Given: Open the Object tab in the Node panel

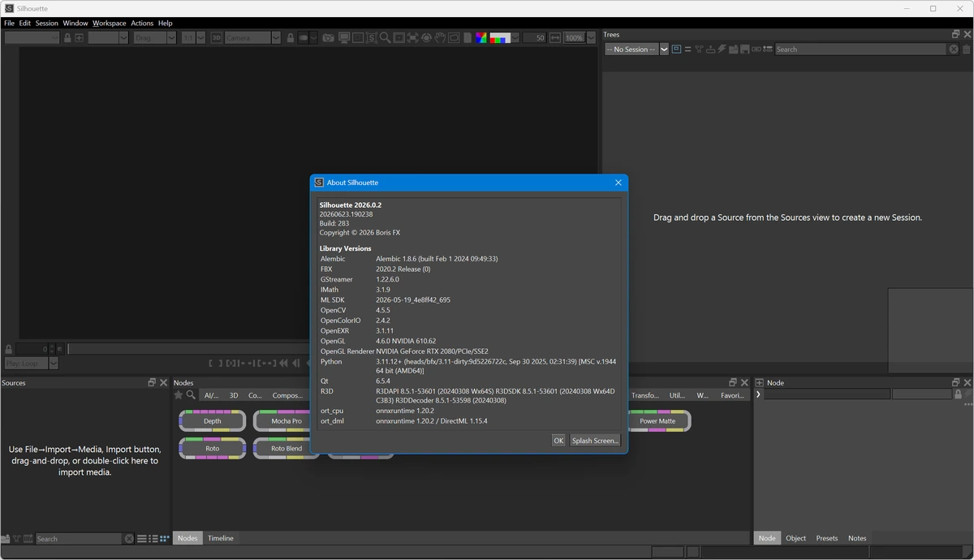Looking at the screenshot, I should (795, 538).
